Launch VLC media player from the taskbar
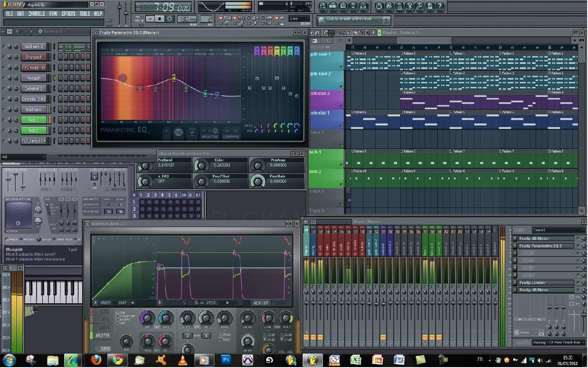The image size is (588, 368). (x=183, y=360)
